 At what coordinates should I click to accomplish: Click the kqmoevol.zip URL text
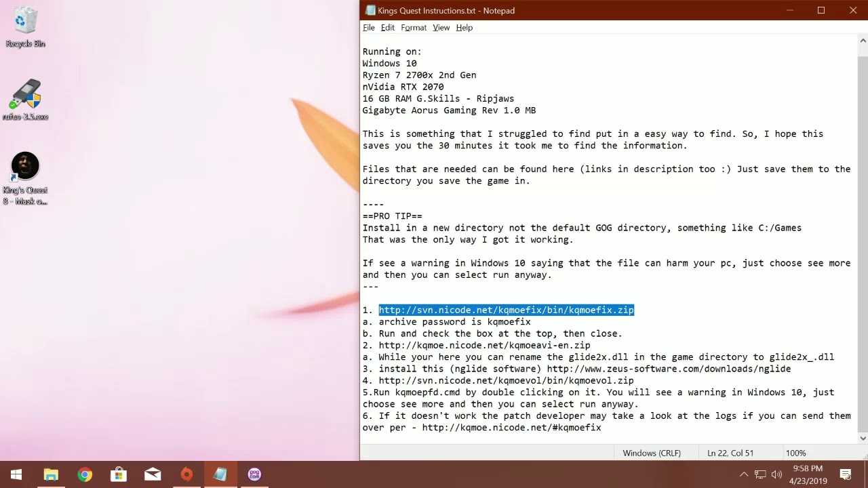(506, 381)
